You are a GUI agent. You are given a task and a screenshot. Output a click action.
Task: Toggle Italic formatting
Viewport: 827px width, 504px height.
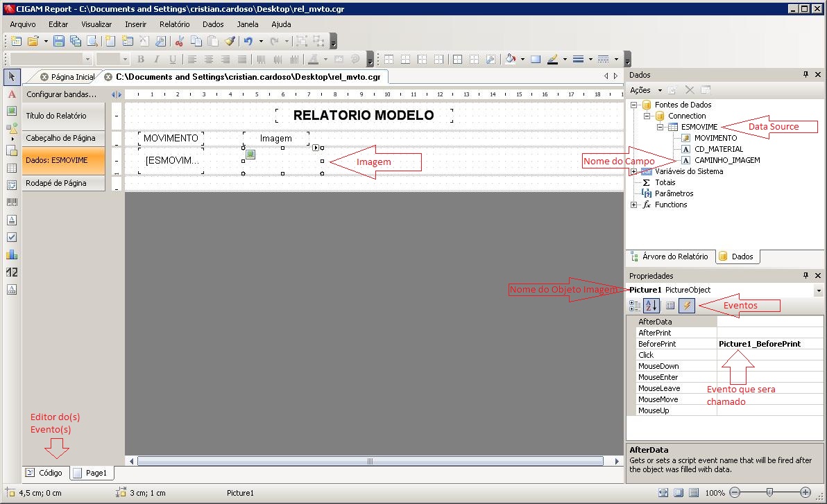[x=157, y=59]
